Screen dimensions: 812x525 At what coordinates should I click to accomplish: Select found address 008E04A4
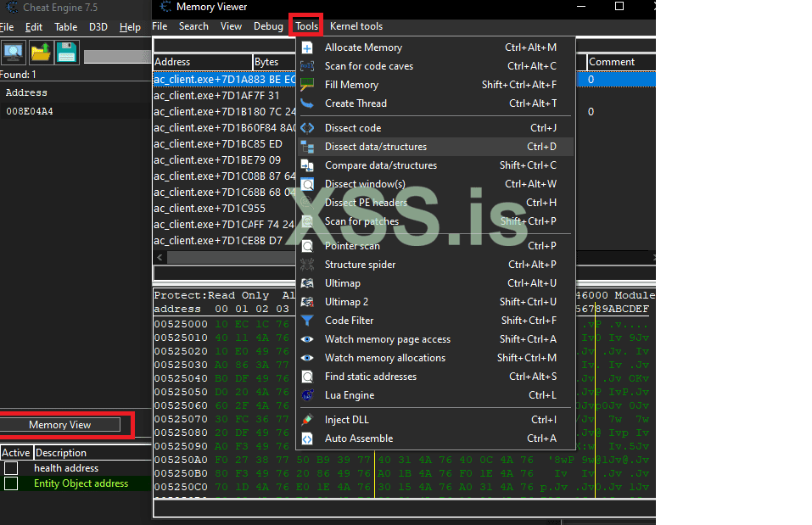click(76, 111)
